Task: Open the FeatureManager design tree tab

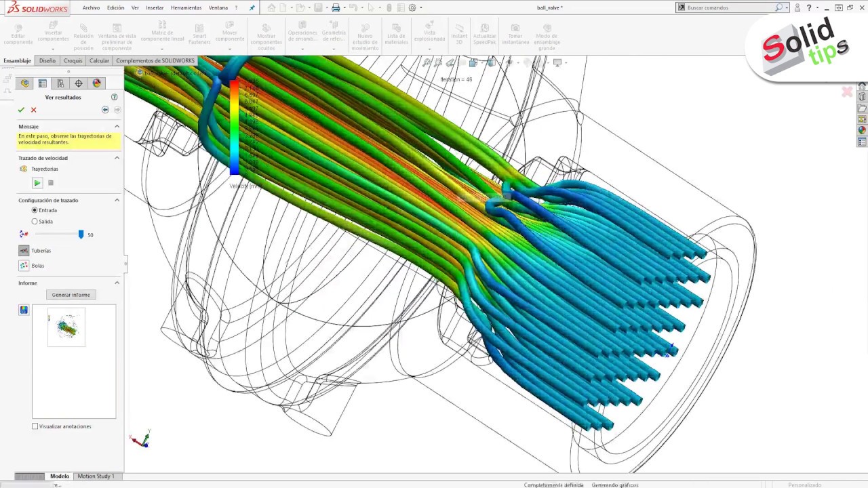Action: (25, 83)
